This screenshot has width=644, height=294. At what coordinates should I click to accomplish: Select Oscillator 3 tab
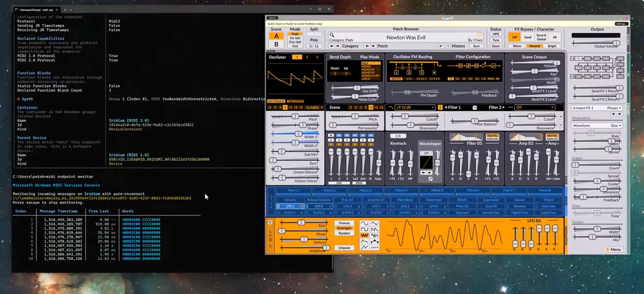[317, 57]
